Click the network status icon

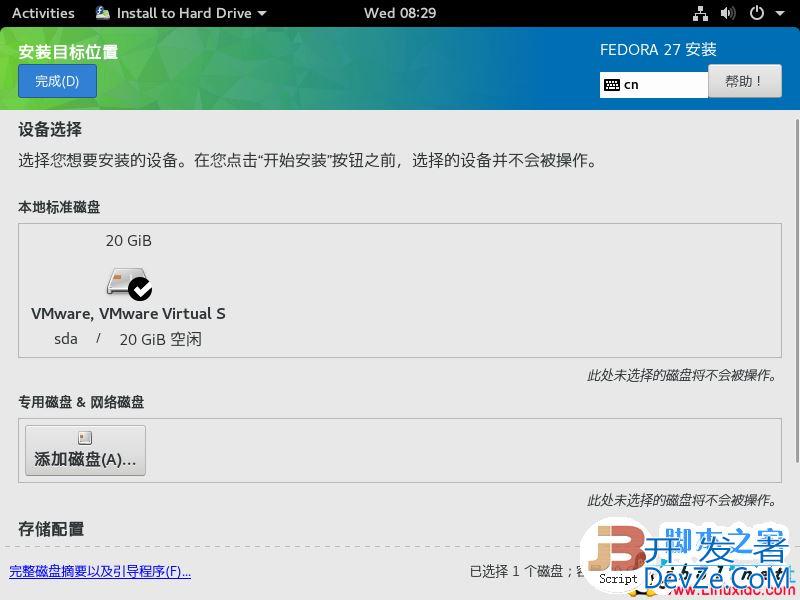click(x=700, y=13)
